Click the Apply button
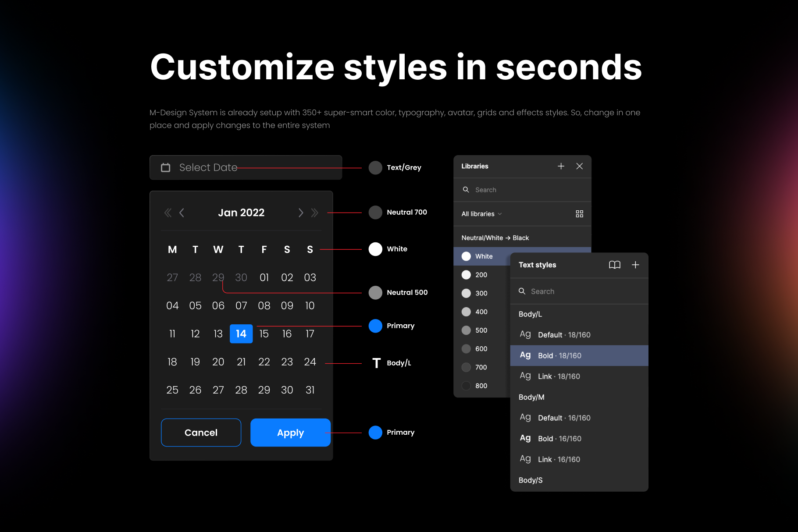Viewport: 798px width, 532px height. pos(290,433)
